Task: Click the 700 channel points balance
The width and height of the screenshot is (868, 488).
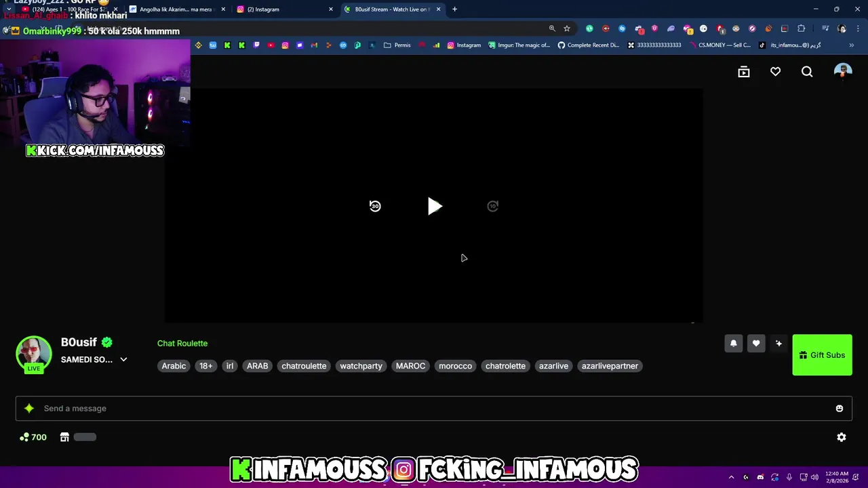Action: [x=33, y=437]
